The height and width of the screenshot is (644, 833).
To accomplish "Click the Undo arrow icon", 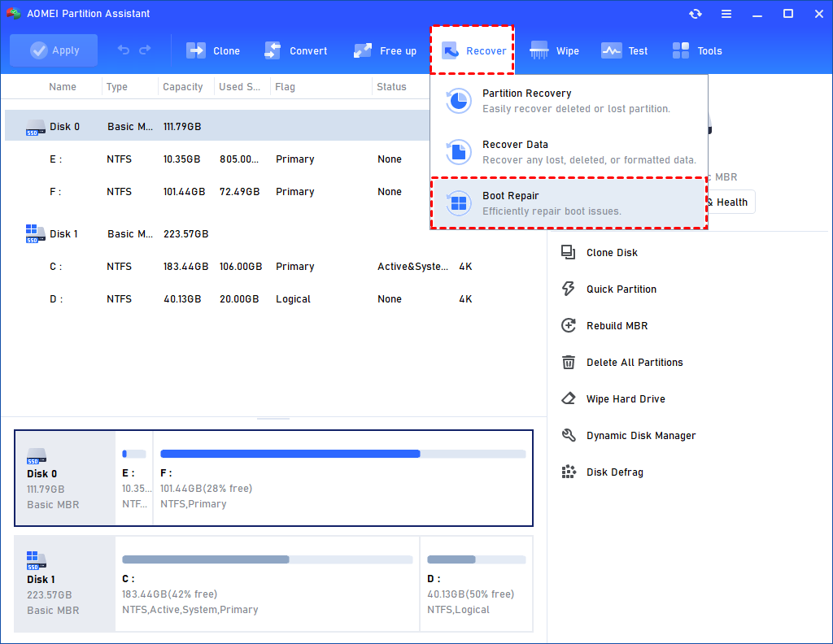I will click(x=123, y=50).
